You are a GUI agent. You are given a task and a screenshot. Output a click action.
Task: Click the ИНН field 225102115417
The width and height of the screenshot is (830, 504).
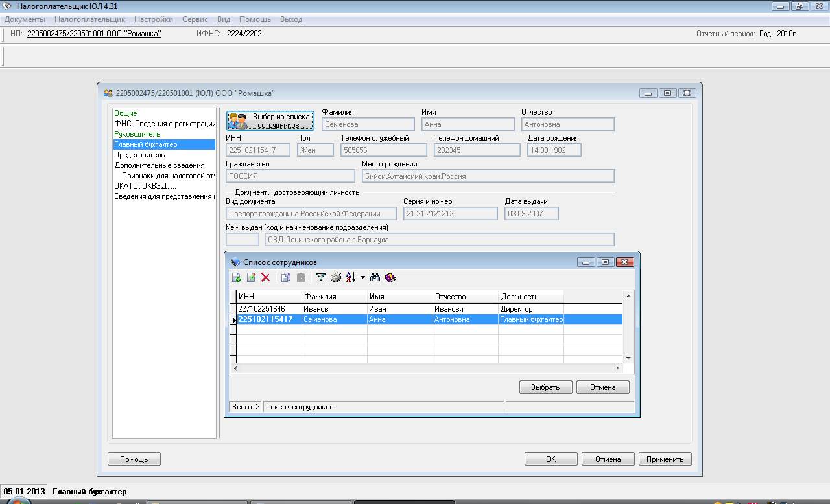pos(258,150)
